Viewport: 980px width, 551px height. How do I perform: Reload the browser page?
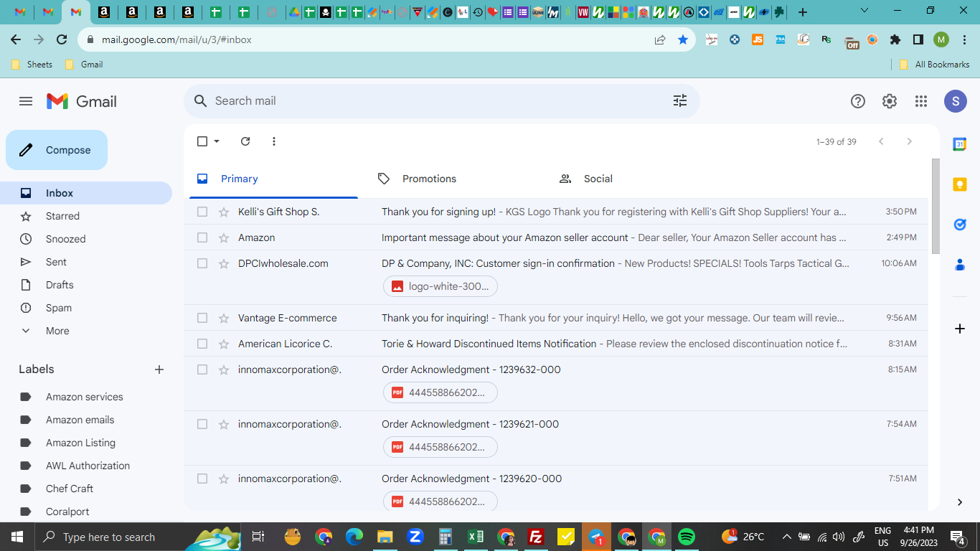pos(62,39)
